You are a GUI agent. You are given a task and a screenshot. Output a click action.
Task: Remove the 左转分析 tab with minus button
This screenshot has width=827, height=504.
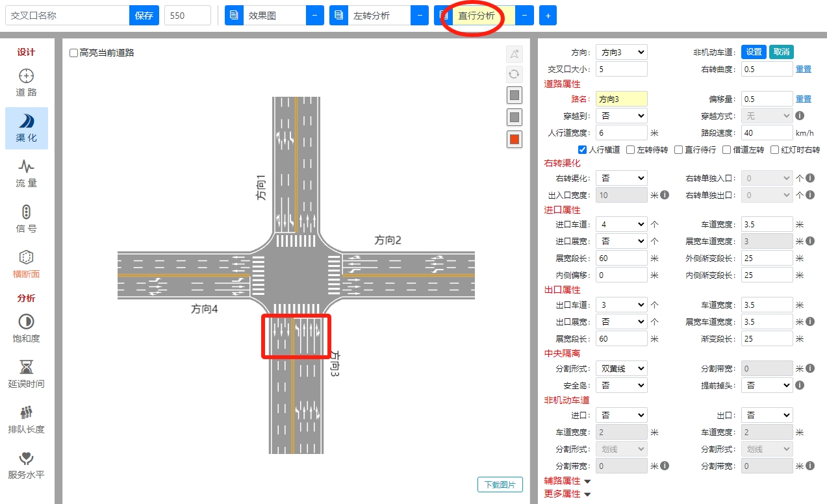[419, 15]
